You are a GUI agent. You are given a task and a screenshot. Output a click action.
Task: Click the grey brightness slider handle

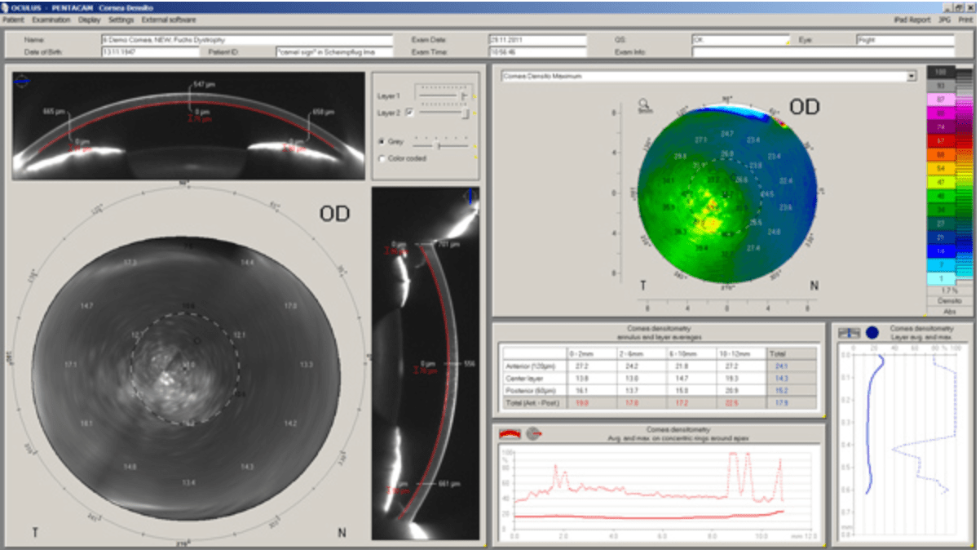439,147
